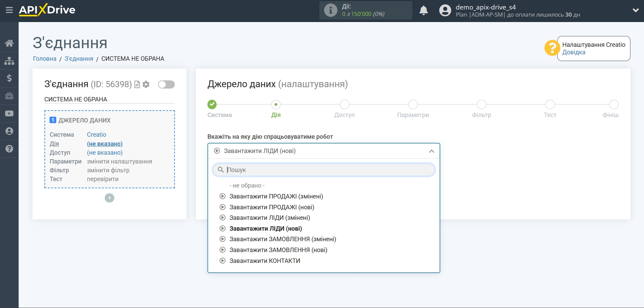Select the '- не обрано -' option

pos(247,186)
